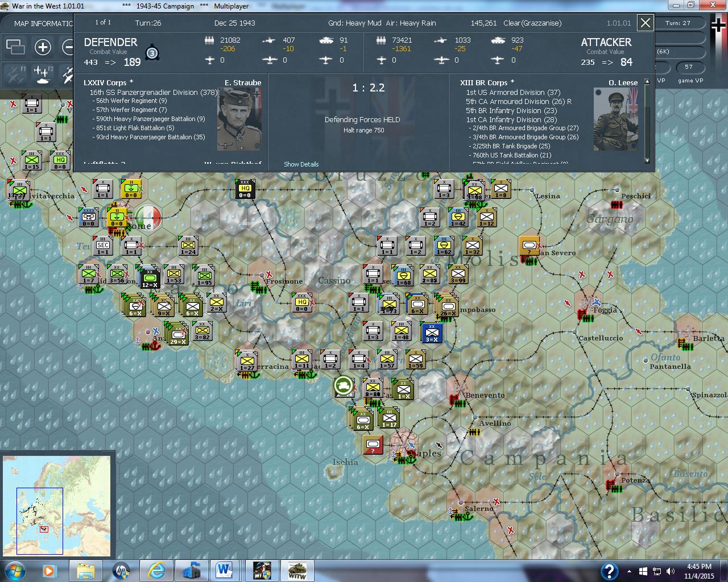Select 16th SS Panzergrenadier Division (378) row
The height and width of the screenshot is (582, 728).
[x=154, y=92]
